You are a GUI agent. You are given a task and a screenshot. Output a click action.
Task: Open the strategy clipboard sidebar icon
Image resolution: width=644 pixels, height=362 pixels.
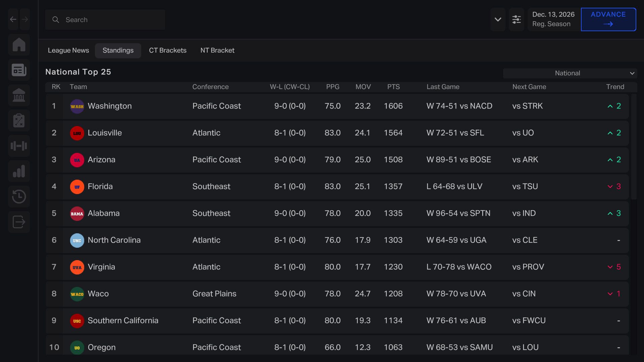pos(19,121)
